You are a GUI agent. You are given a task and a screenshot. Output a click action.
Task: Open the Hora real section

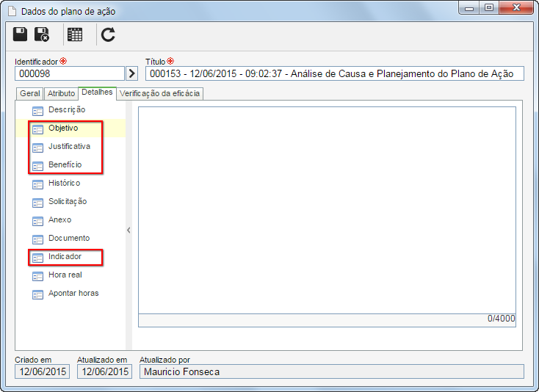tap(65, 275)
